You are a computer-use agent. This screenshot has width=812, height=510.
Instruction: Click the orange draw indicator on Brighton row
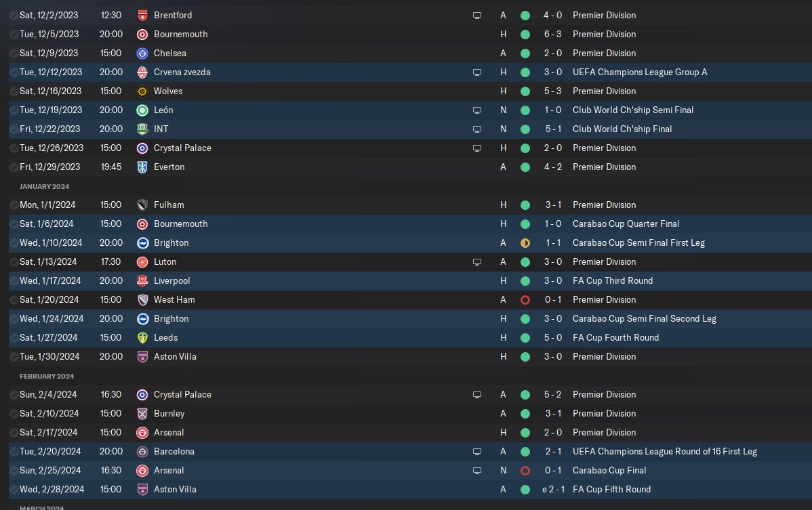(525, 243)
